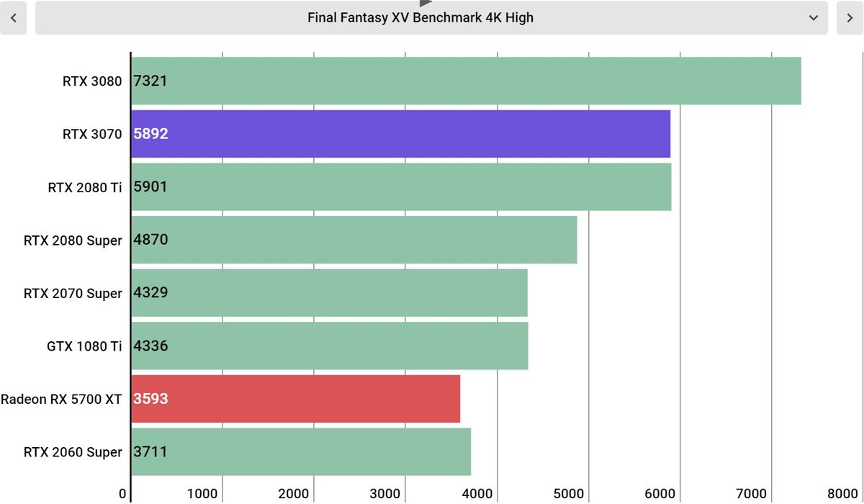This screenshot has height=504, width=864.
Task: Go to the next benchmark chart
Action: point(850,18)
